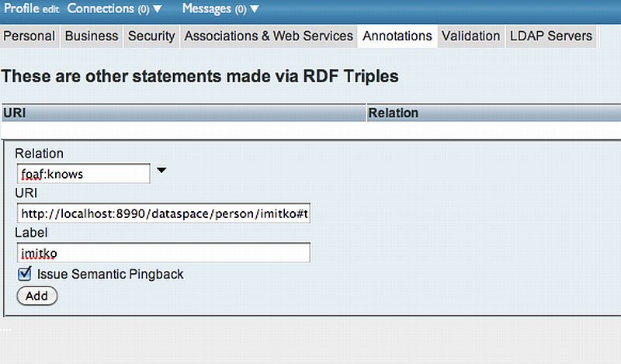621x364 pixels.
Task: Click the URI input field
Action: tap(163, 213)
